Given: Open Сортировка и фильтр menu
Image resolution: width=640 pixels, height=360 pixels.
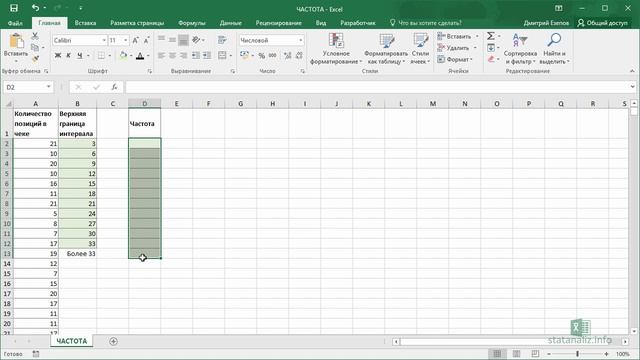Looking at the screenshot, I should click(x=520, y=49).
